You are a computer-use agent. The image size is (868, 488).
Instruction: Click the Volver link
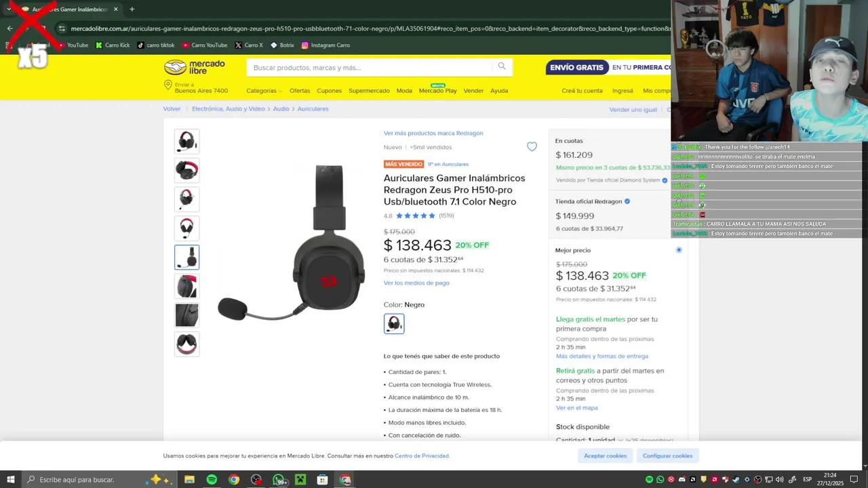point(172,109)
